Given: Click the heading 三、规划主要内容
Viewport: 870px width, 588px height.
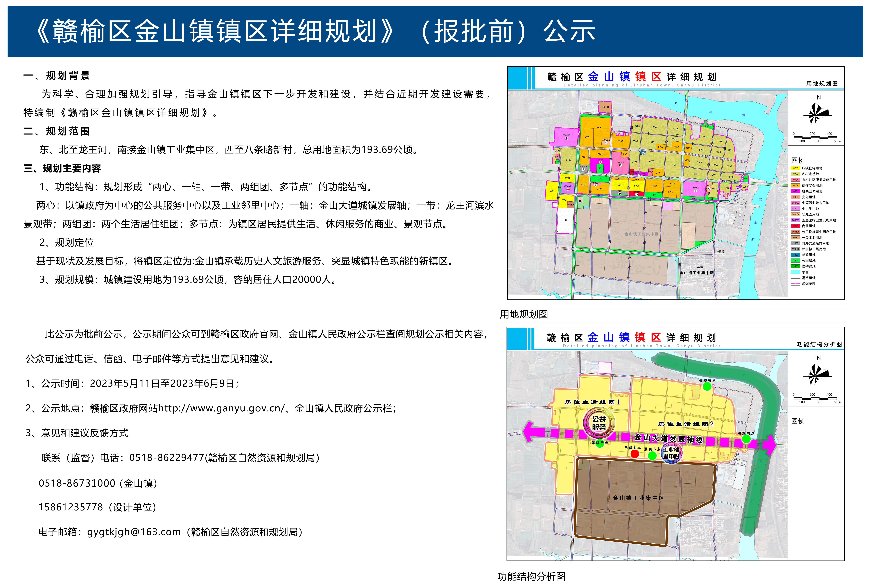Looking at the screenshot, I should pyautogui.click(x=62, y=168).
